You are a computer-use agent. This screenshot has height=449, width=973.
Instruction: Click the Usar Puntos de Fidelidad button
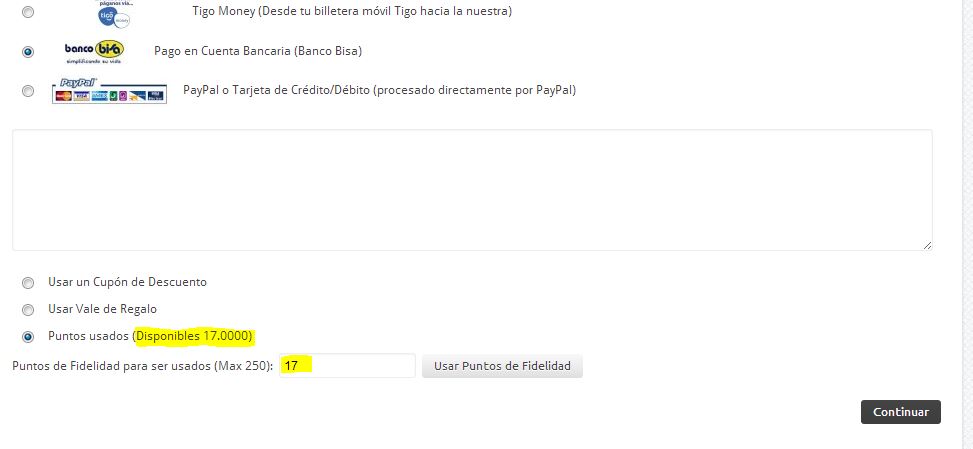(x=502, y=366)
